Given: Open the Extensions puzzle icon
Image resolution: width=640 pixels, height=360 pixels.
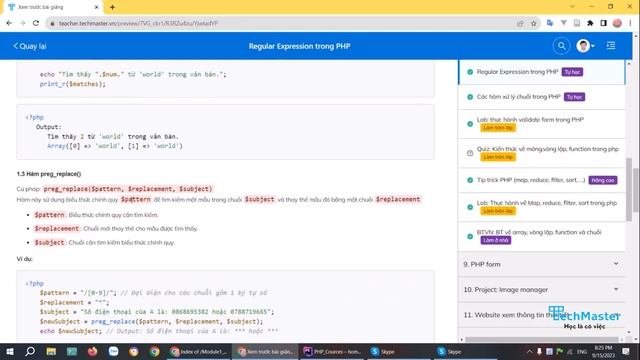Looking at the screenshot, I should [590, 23].
